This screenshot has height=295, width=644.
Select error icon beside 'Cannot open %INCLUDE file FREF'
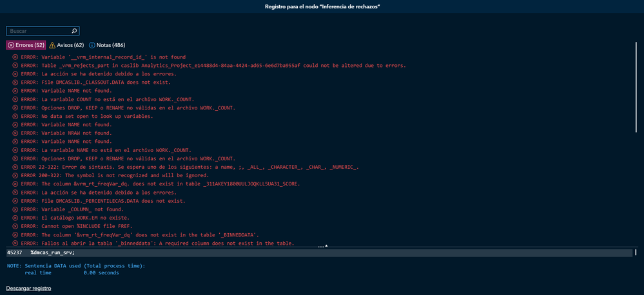click(x=15, y=226)
